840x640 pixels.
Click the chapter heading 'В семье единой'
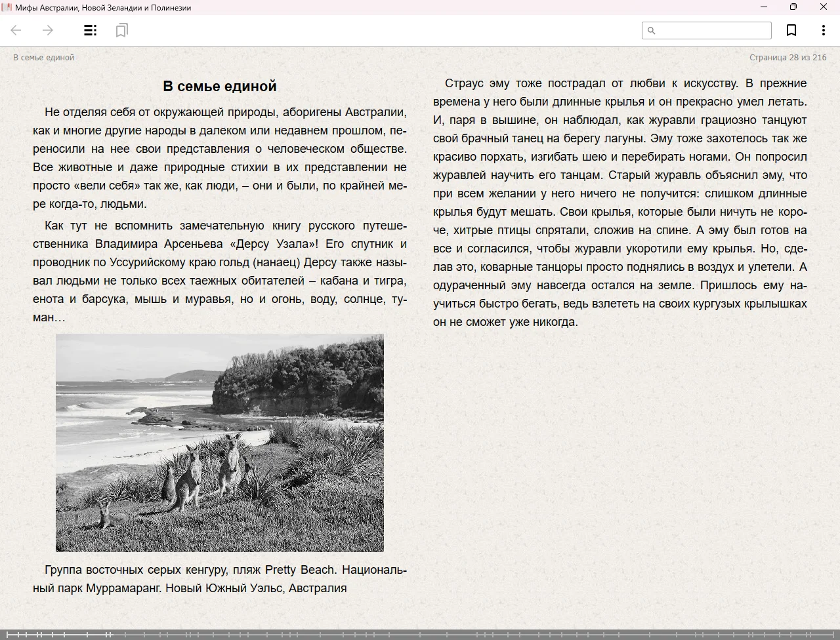219,86
